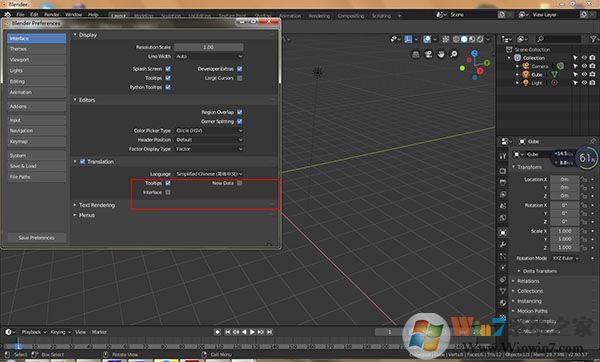
Task: Open the Themes preferences tab
Action: pos(36,49)
